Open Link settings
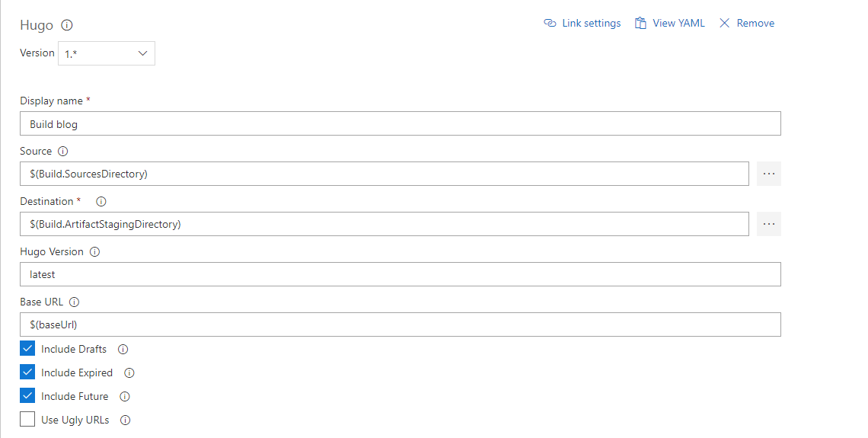The image size is (868, 438). tap(582, 24)
